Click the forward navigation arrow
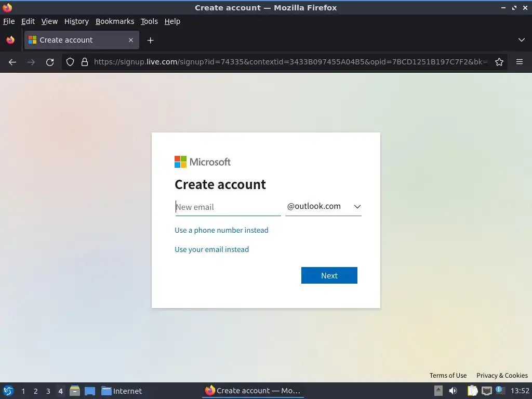The width and height of the screenshot is (532, 399). 31,62
